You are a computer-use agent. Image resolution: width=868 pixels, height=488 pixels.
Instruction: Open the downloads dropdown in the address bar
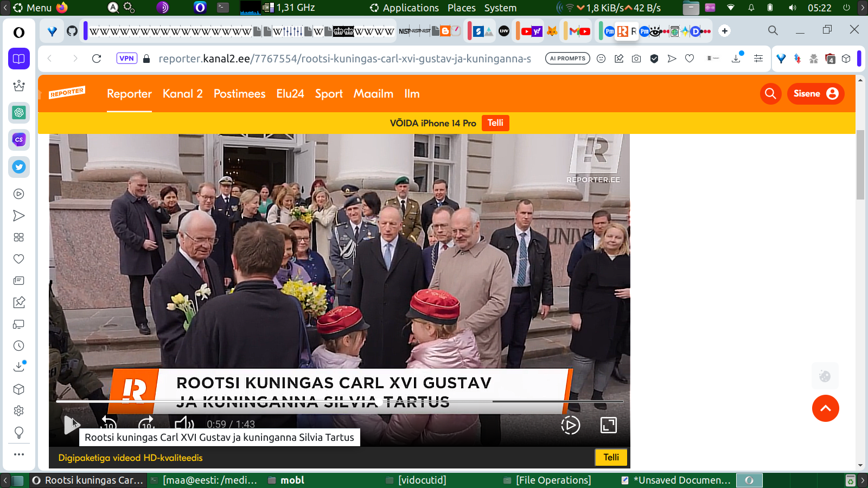pyautogui.click(x=737, y=58)
